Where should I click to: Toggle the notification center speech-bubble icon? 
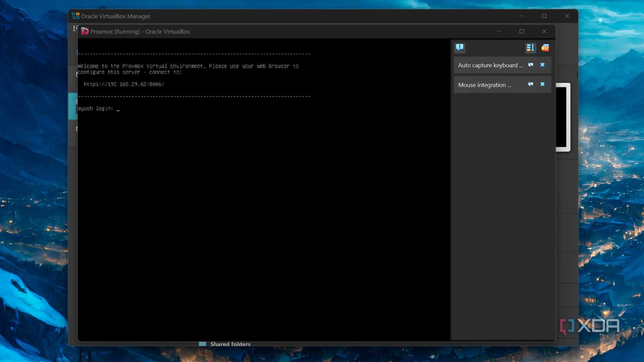(460, 48)
